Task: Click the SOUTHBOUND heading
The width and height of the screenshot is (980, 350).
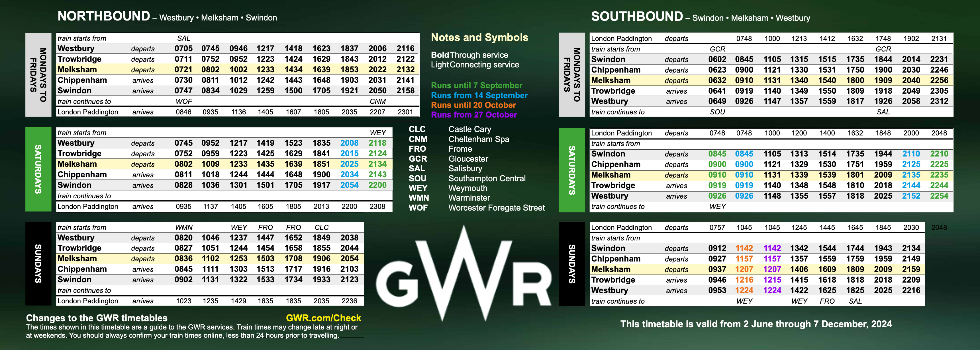Action: (637, 17)
